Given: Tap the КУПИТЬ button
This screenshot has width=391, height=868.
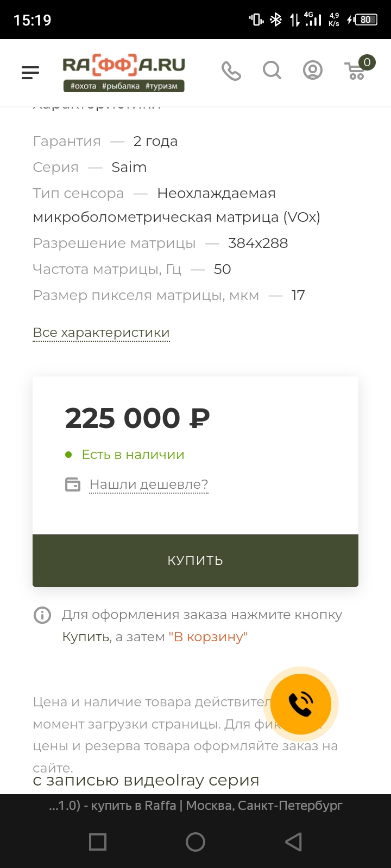Looking at the screenshot, I should coord(195,560).
